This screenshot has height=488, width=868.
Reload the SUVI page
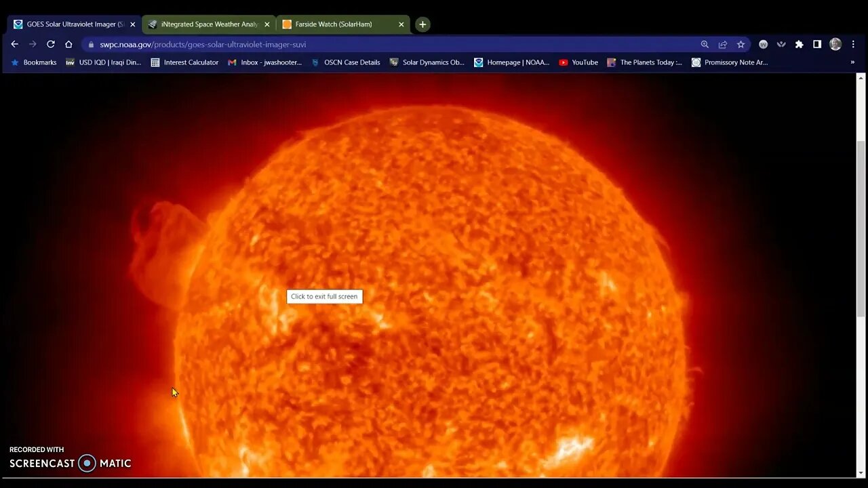(50, 44)
